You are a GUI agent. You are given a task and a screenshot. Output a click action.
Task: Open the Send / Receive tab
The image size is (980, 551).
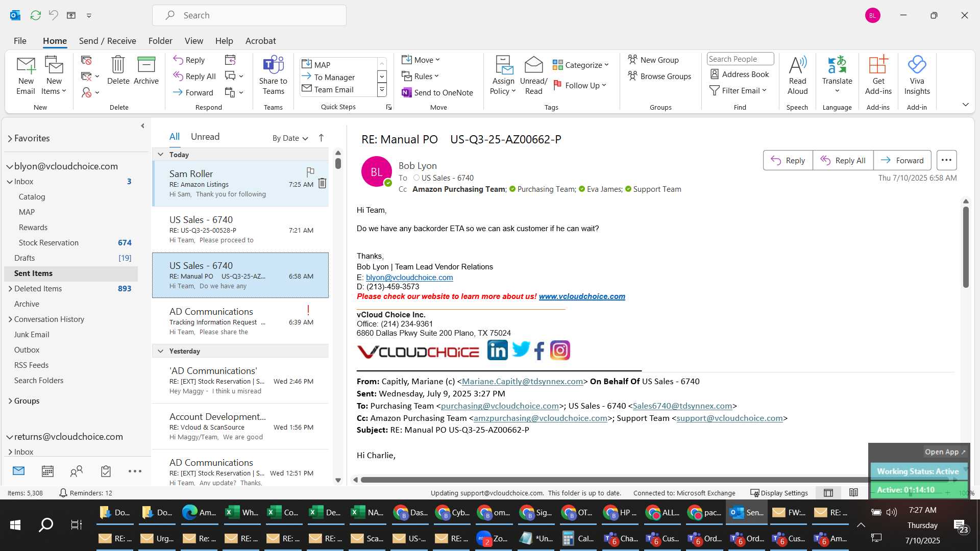[x=107, y=41]
